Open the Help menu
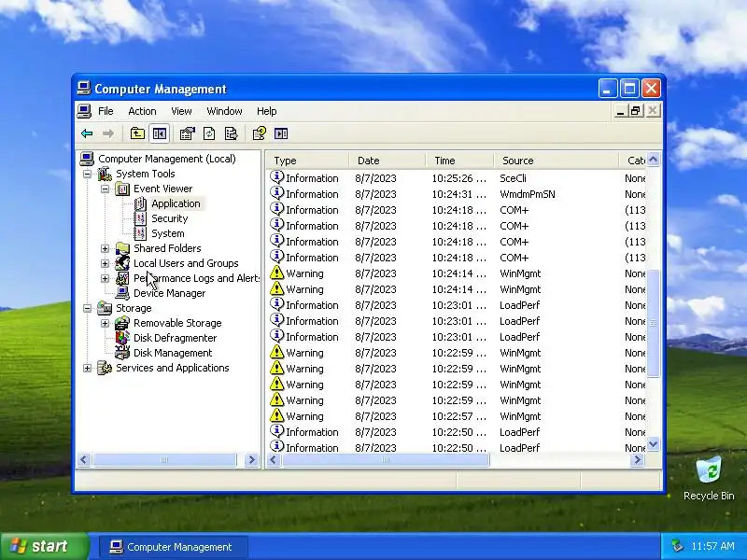Viewport: 747px width, 560px height. 267,111
